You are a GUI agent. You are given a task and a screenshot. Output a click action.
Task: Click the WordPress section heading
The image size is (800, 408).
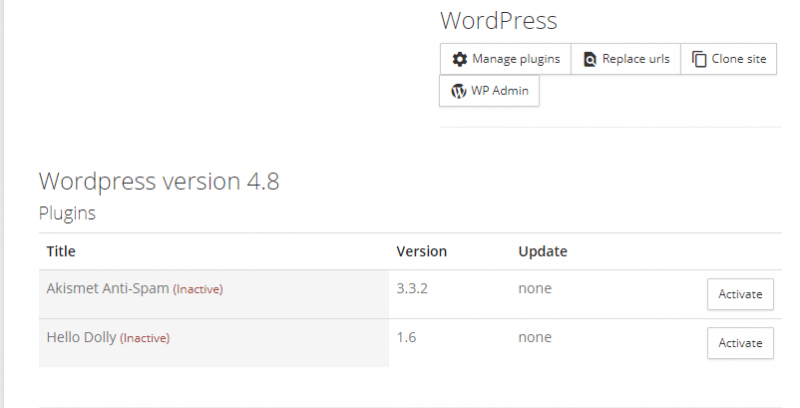[499, 21]
